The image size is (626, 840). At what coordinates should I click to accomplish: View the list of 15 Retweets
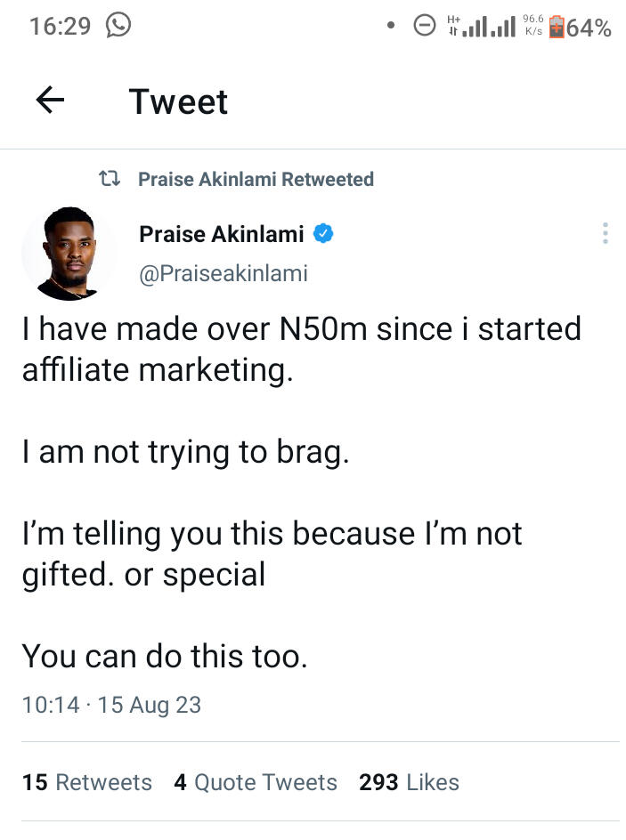(87, 782)
